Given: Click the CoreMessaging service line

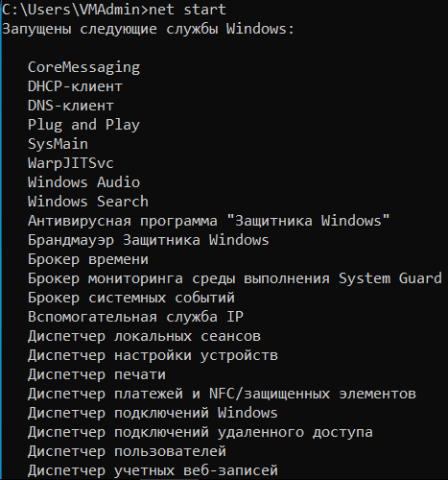Looking at the screenshot, I should [x=83, y=67].
